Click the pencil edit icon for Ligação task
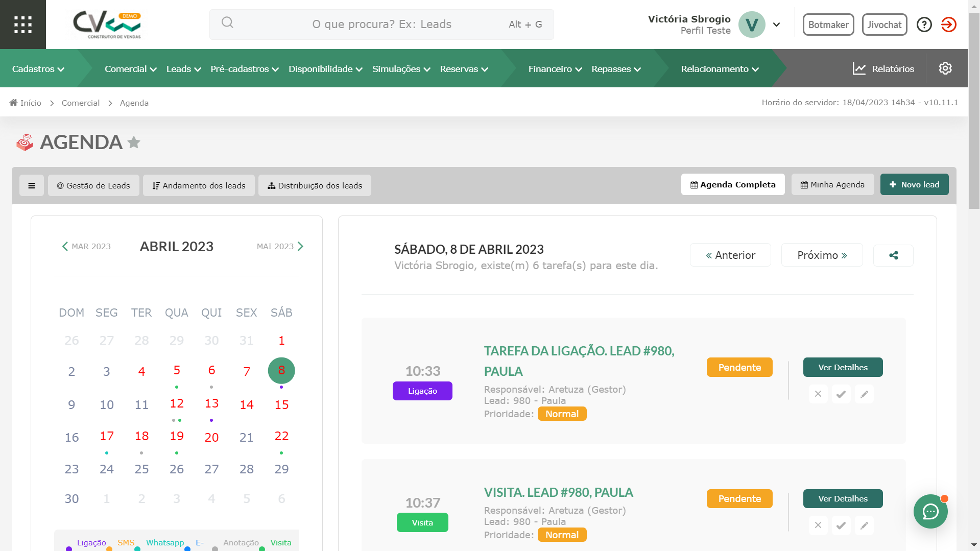The image size is (980, 551). point(864,394)
